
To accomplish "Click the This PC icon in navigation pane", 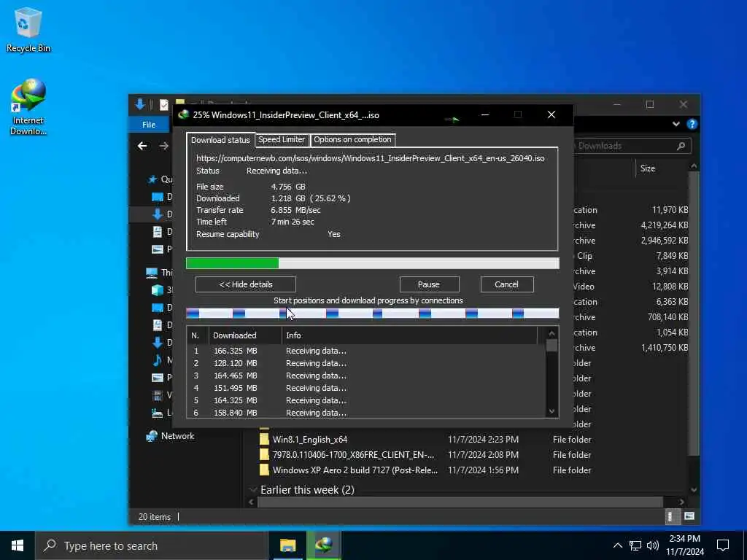I will pos(152,273).
